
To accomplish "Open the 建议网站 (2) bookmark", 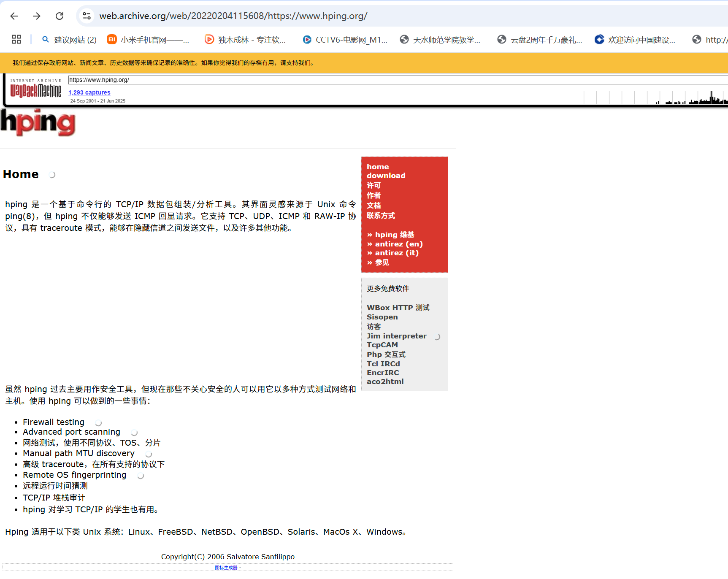I will (69, 40).
